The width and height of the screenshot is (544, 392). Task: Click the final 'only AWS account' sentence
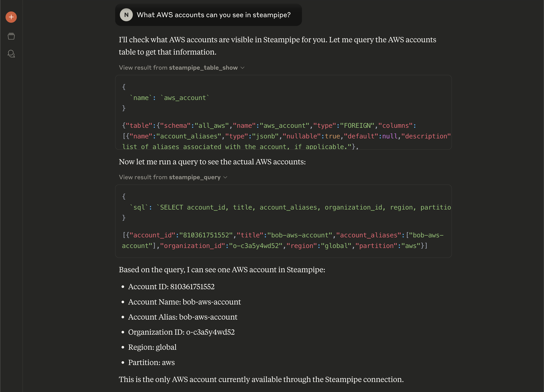tap(261, 379)
